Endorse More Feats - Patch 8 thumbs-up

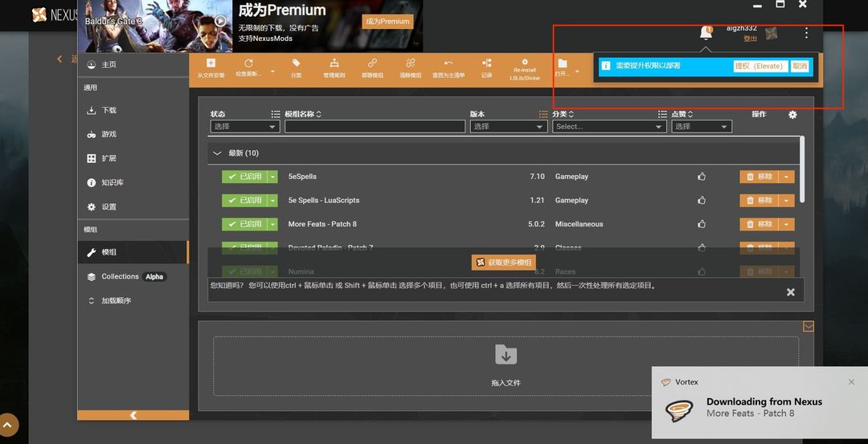coord(702,224)
